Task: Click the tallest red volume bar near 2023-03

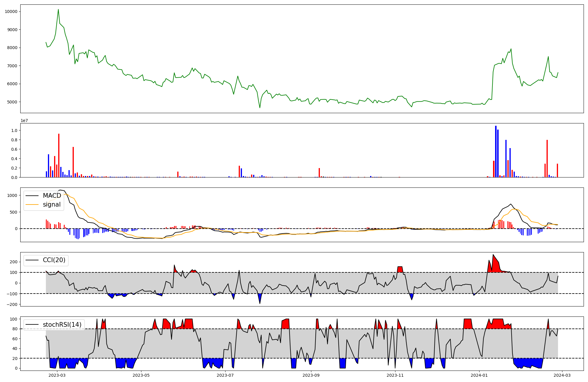Action: pyautogui.click(x=59, y=156)
